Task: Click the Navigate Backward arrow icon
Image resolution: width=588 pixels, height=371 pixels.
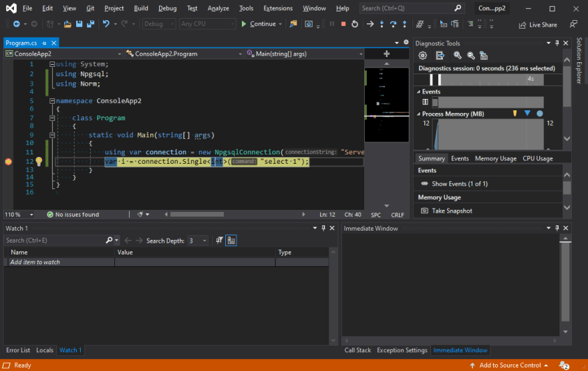Action: [x=17, y=24]
